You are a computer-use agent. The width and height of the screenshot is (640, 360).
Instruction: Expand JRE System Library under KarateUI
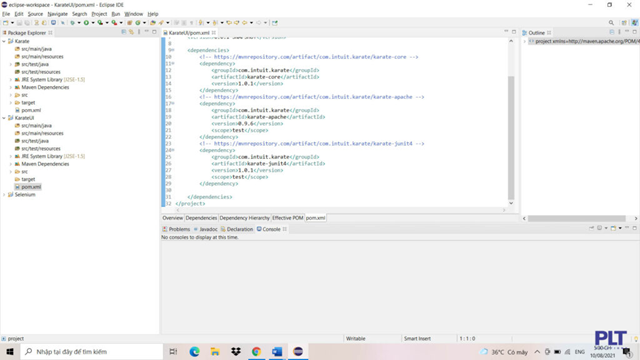tap(11, 156)
